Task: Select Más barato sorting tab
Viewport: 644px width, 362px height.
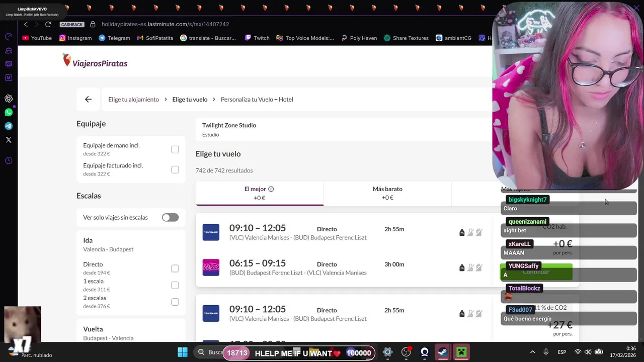Action: click(387, 193)
